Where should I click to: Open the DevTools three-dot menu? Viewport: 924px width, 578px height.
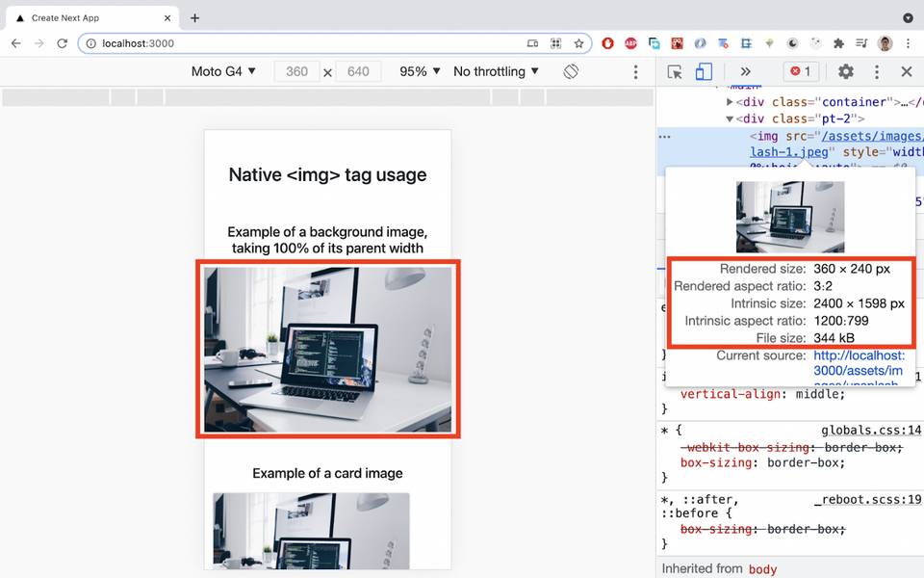(877, 71)
